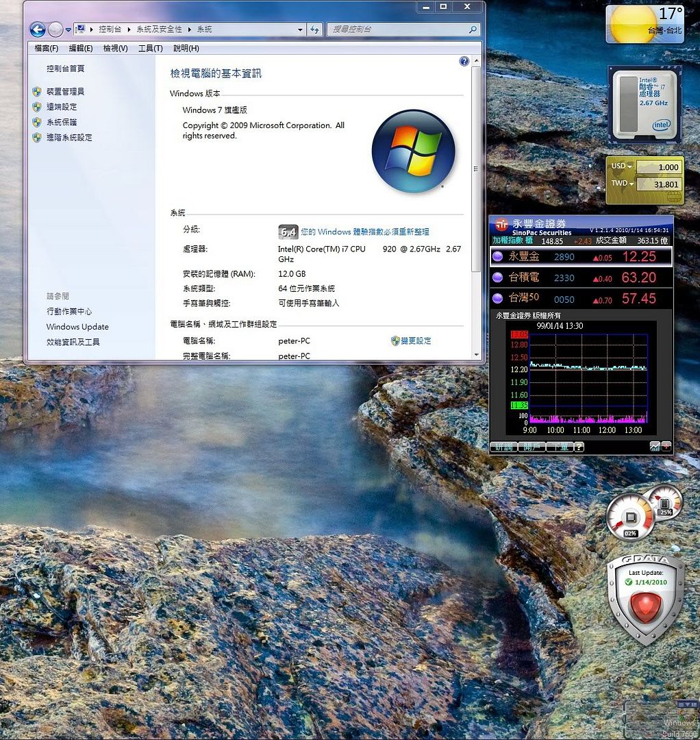
Task: Select the 台灣50 0050 stock row
Action: (x=581, y=298)
